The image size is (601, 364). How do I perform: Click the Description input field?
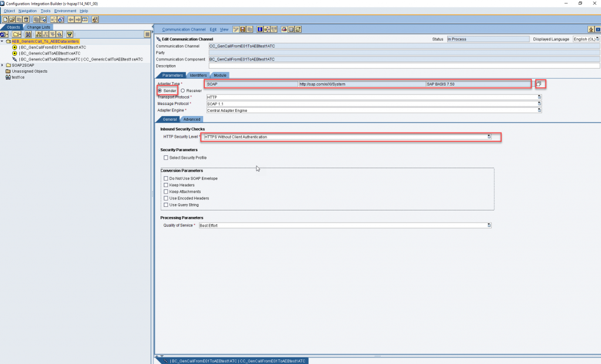point(404,66)
